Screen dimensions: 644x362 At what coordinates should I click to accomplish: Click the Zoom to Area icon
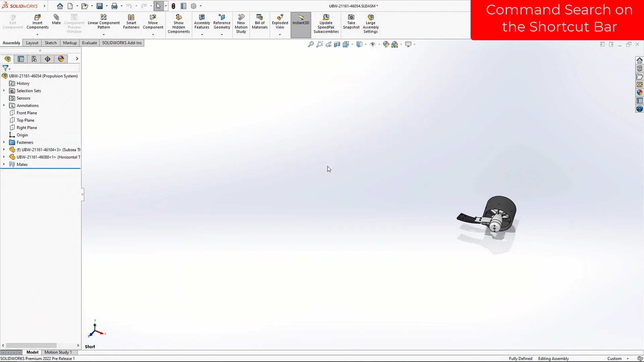point(320,44)
